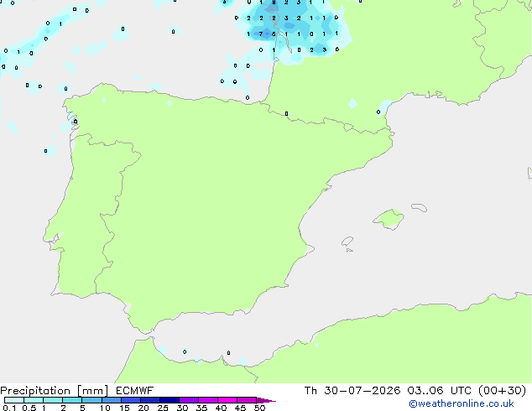Click the "03..06 UTC" time range text
Viewport: 532px width, 411px height.
(439, 391)
